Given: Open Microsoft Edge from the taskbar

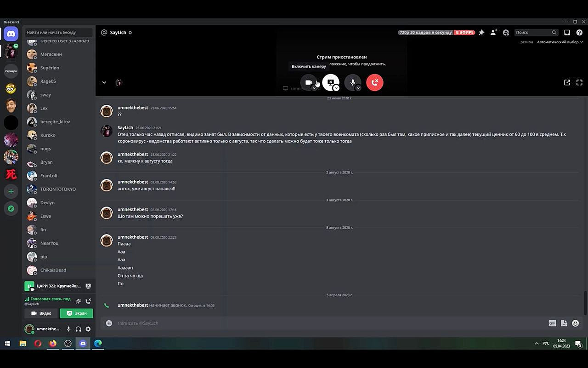Looking at the screenshot, I should click(98, 343).
